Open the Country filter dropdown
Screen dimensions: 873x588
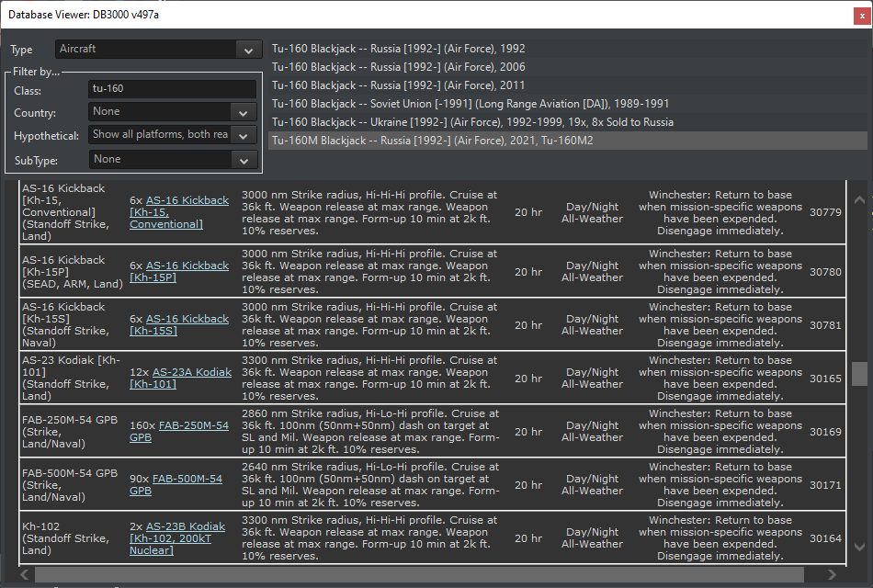point(171,113)
